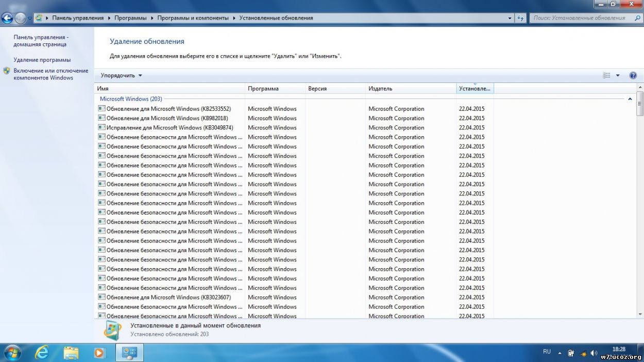Click the Панель управления breadcrumb item
The image size is (644, 362).
(78, 18)
